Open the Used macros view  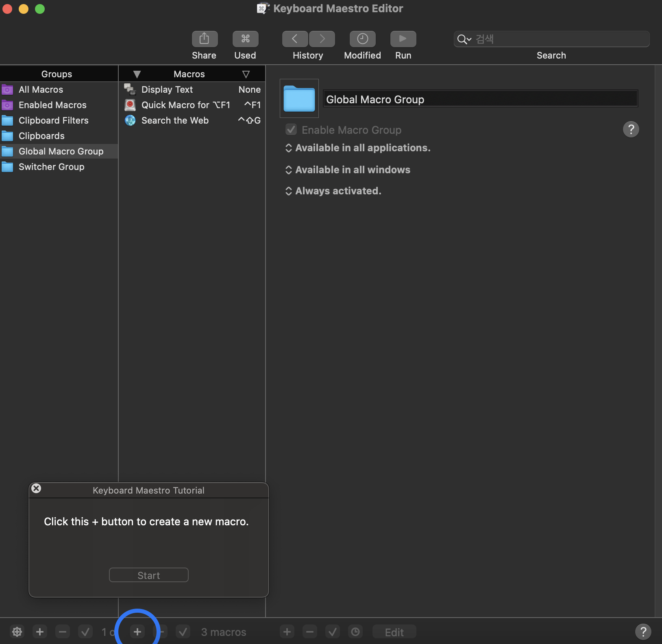coord(245,39)
